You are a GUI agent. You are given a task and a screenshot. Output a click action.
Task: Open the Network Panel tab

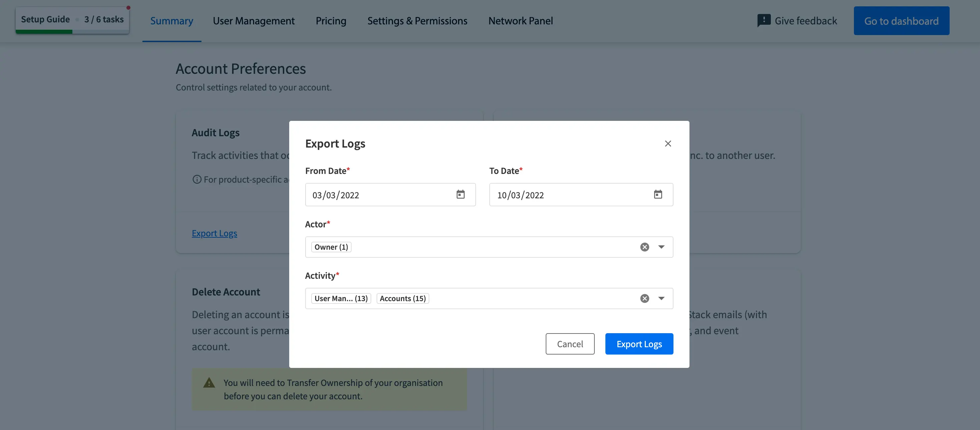pyautogui.click(x=520, y=21)
